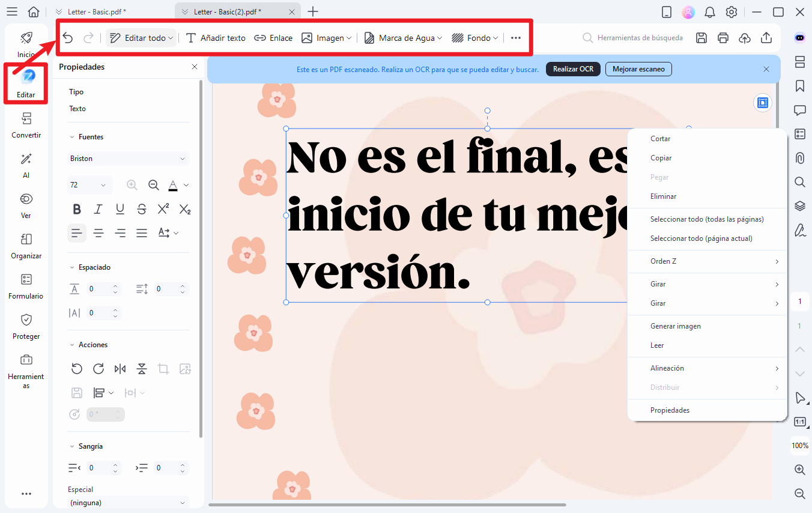
Task: Open the Briston font dropdown
Action: (x=128, y=158)
